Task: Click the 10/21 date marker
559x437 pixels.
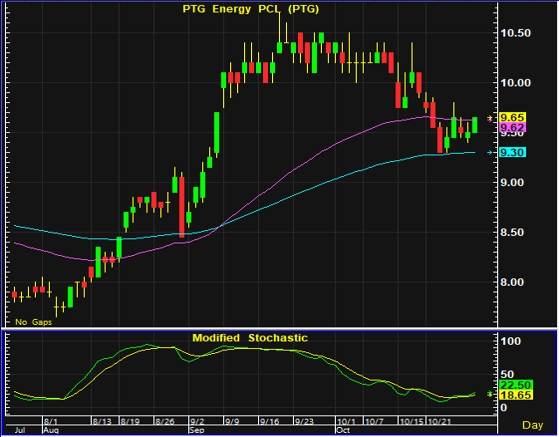Action: click(x=439, y=422)
